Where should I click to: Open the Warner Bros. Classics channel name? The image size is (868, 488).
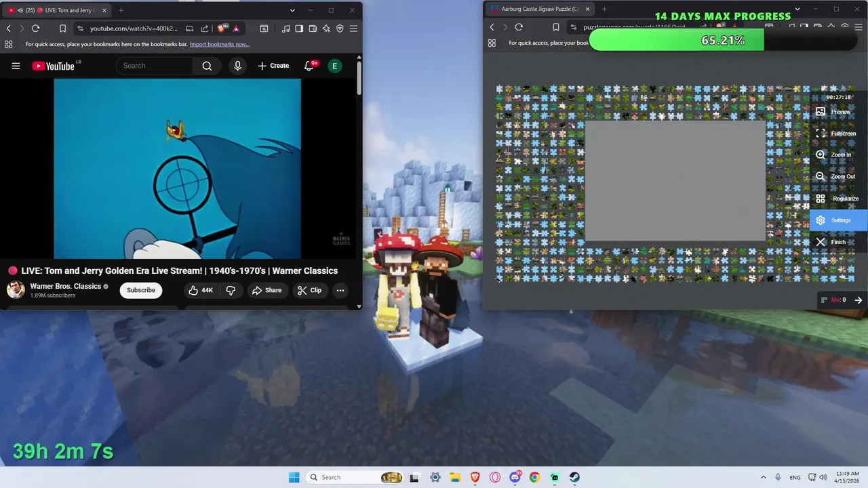click(x=66, y=286)
